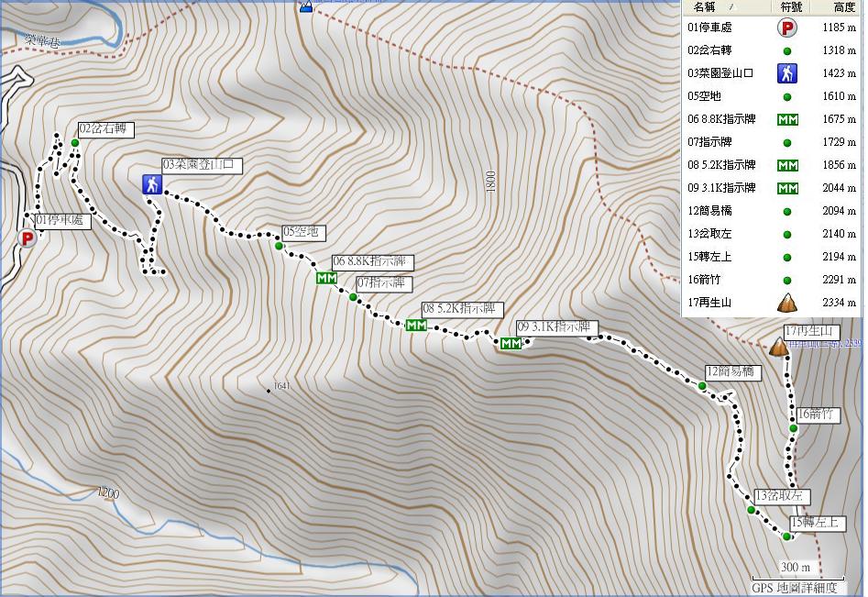This screenshot has width=868, height=597.
Task: Select the 12簡易橋 name in the waypoint list
Action: pos(709,211)
